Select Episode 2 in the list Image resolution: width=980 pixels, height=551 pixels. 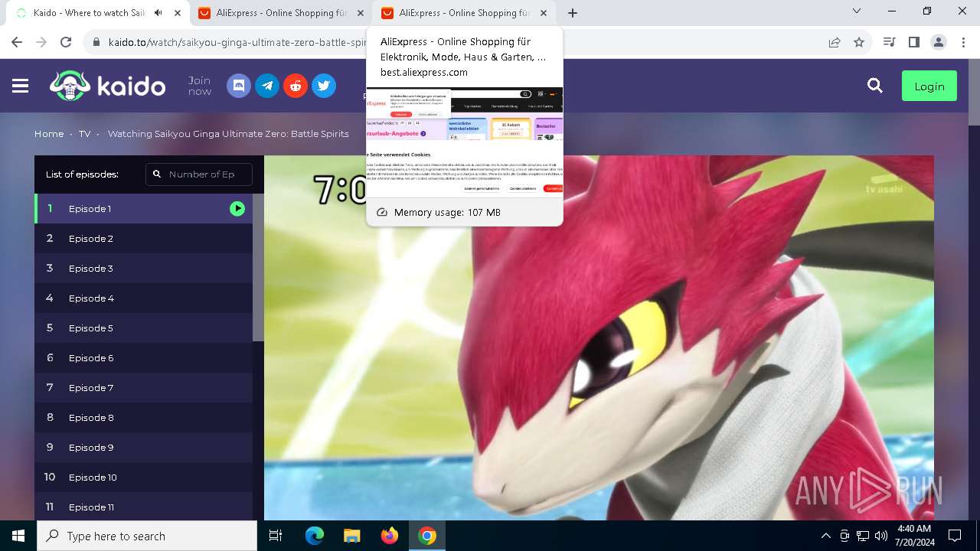coord(143,239)
